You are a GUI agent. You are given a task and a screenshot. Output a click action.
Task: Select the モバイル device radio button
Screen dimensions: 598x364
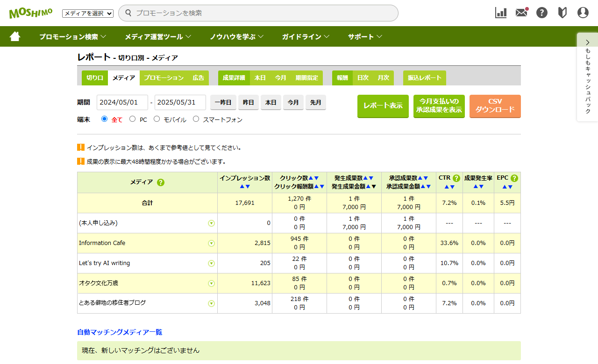point(157,119)
